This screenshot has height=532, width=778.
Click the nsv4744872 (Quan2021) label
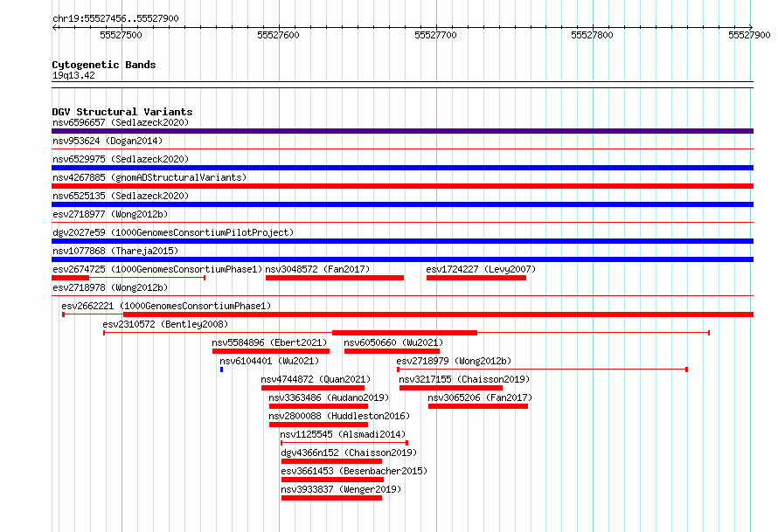[316, 379]
